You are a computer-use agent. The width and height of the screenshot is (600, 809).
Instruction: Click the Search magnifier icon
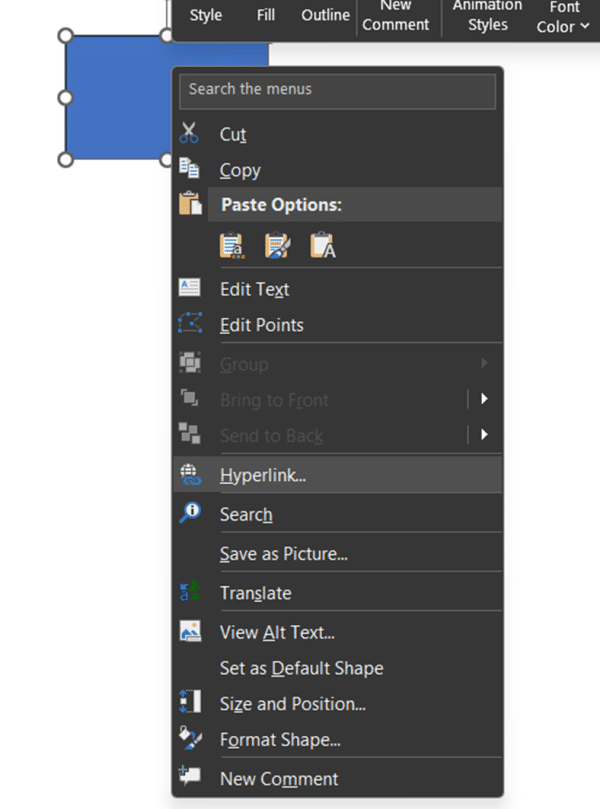(190, 513)
